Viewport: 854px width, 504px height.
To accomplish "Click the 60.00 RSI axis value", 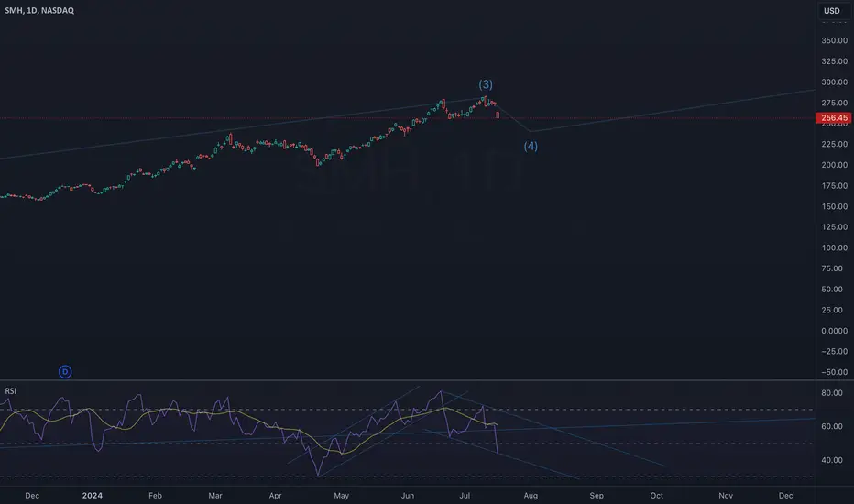I will click(x=832, y=426).
